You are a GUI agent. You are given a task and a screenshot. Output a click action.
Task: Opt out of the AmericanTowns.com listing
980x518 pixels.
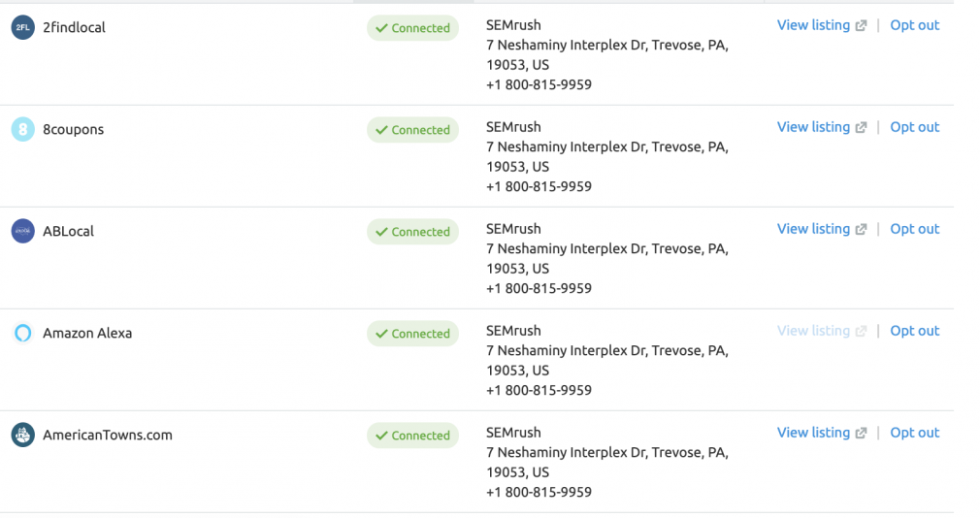coord(914,433)
